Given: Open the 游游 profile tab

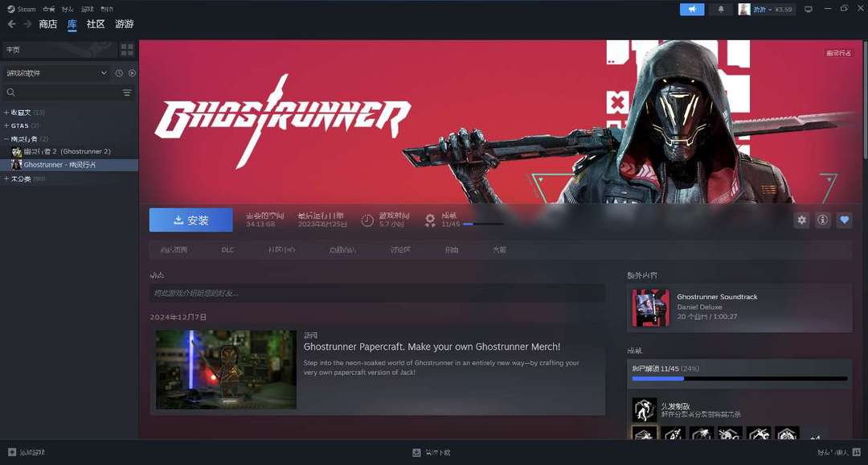Looking at the screenshot, I should (x=125, y=24).
